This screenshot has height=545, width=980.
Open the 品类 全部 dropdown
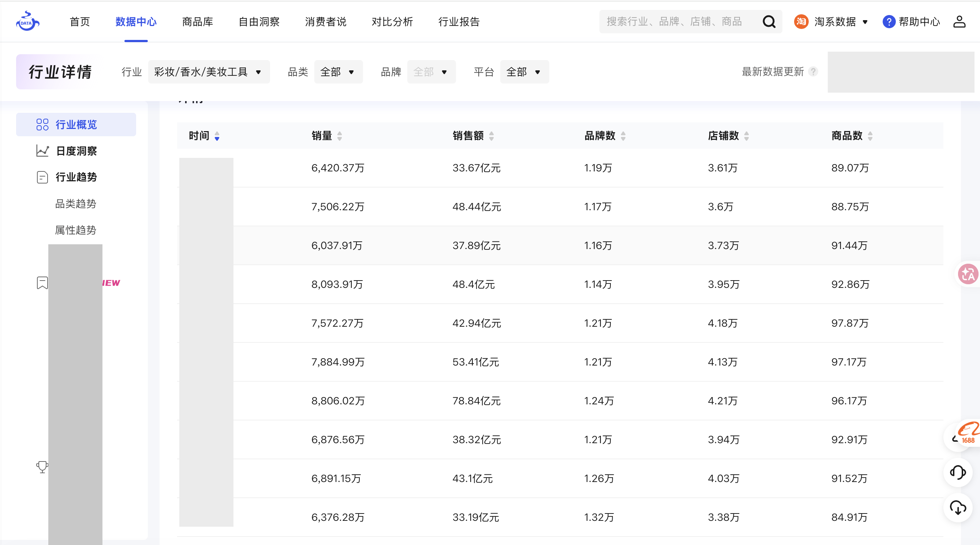(x=338, y=71)
